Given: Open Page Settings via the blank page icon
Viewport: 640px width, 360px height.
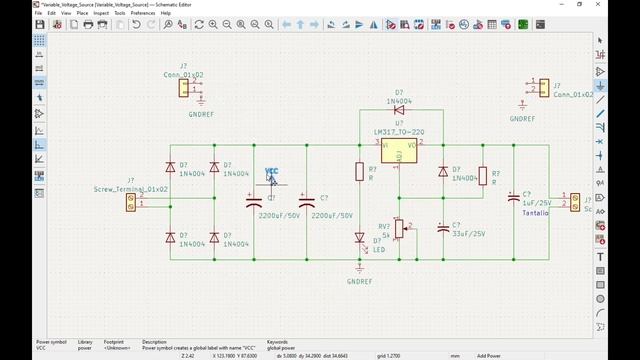Looking at the screenshot, I should [x=74, y=24].
